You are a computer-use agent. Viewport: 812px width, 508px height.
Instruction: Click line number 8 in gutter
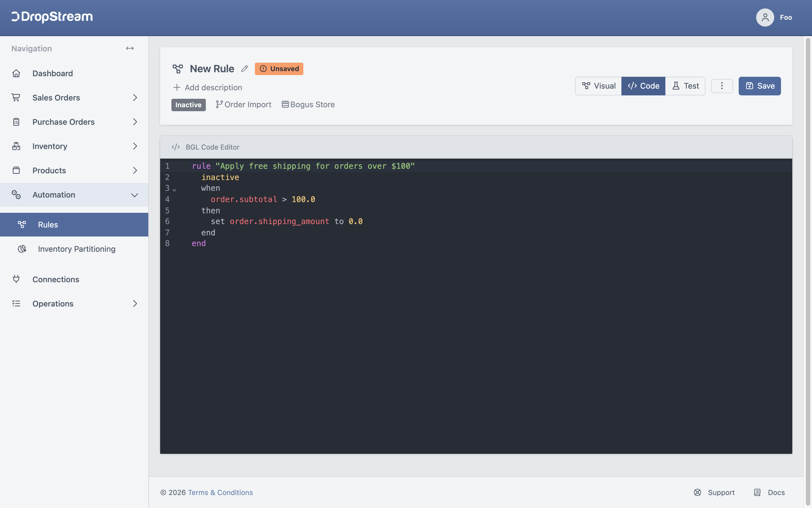[167, 243]
